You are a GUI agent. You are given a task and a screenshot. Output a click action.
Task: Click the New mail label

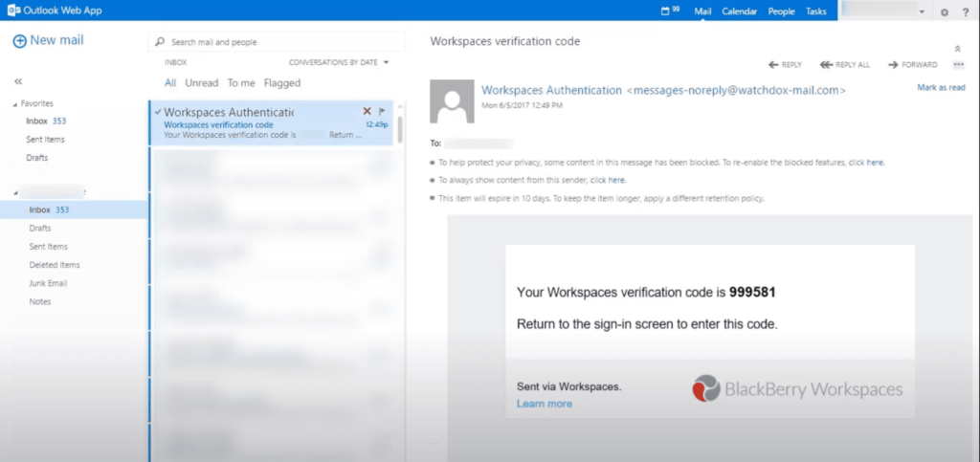56,40
